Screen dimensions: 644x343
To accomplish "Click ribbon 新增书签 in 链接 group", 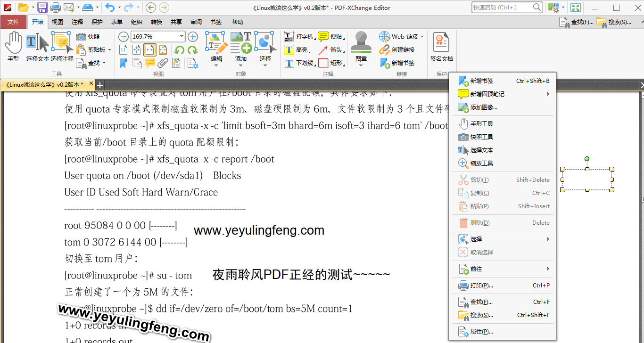I will (x=397, y=63).
